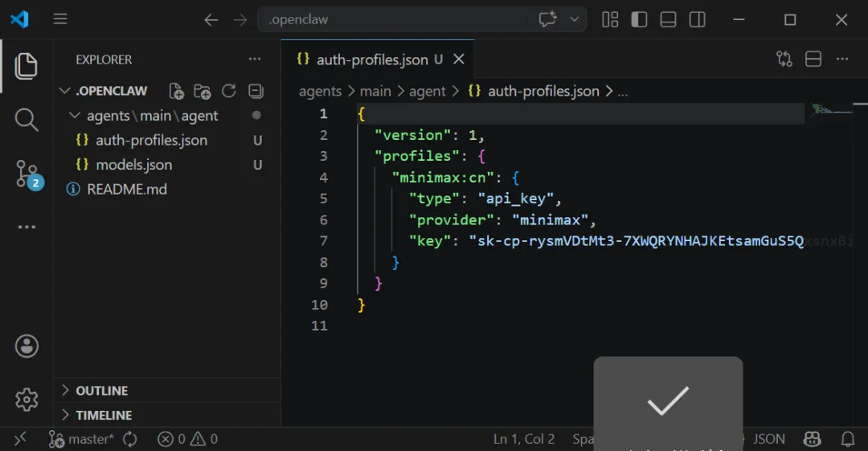
Task: Click the "profiles" key on line 3
Action: [417, 156]
